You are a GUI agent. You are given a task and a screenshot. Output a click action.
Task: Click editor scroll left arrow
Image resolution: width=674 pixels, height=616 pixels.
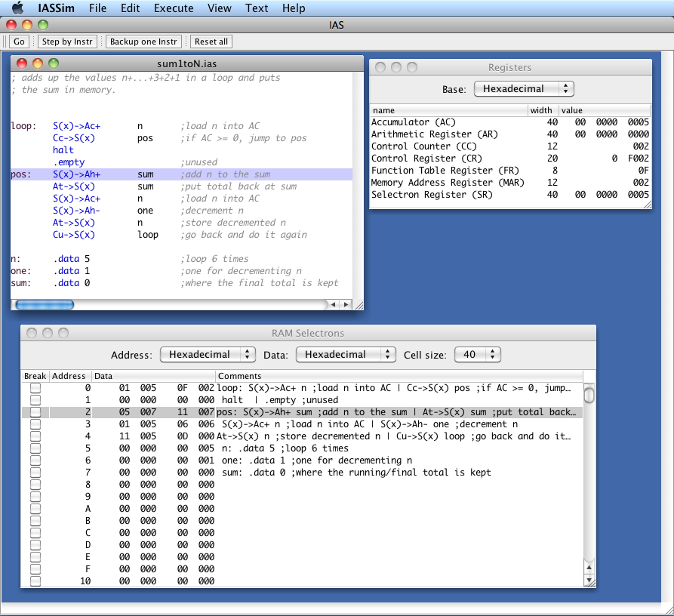coord(333,305)
